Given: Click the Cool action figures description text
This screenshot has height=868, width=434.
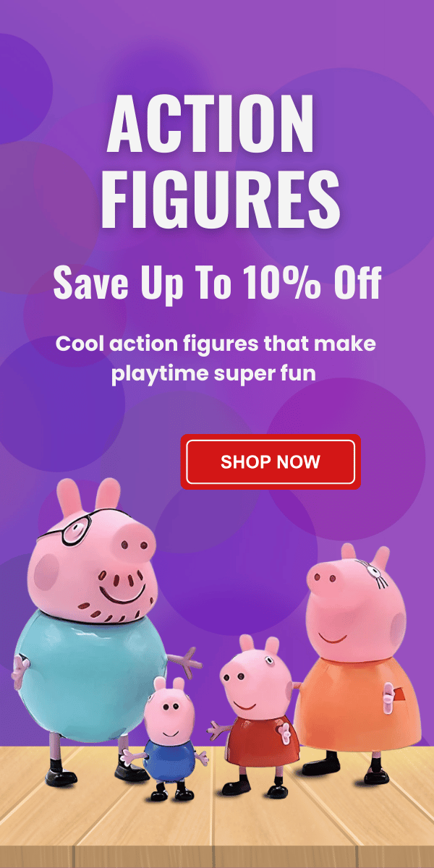Looking at the screenshot, I should (x=216, y=358).
